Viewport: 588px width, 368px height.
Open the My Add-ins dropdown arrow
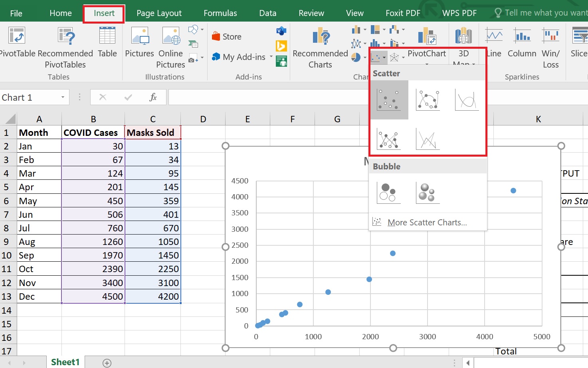271,57
